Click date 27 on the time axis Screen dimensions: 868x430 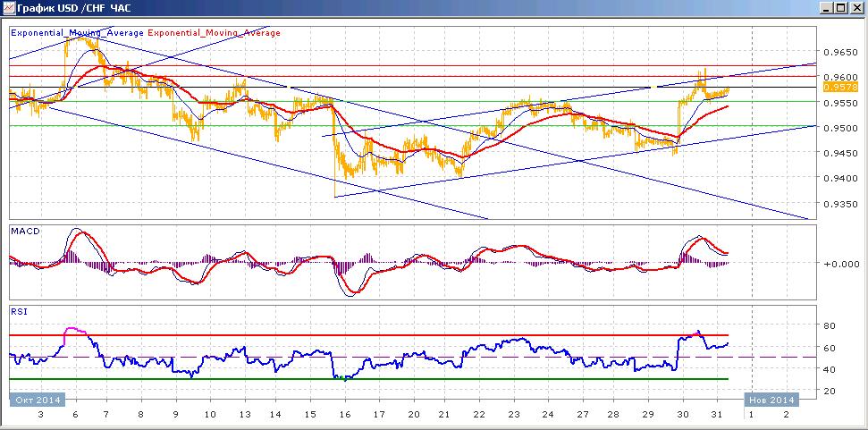coord(581,414)
